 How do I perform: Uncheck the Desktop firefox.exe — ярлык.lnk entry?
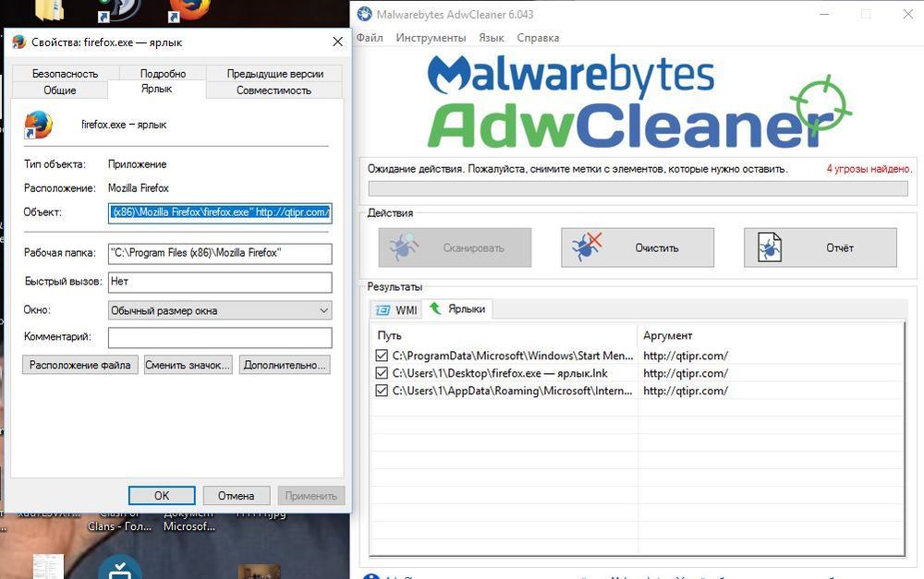[382, 373]
